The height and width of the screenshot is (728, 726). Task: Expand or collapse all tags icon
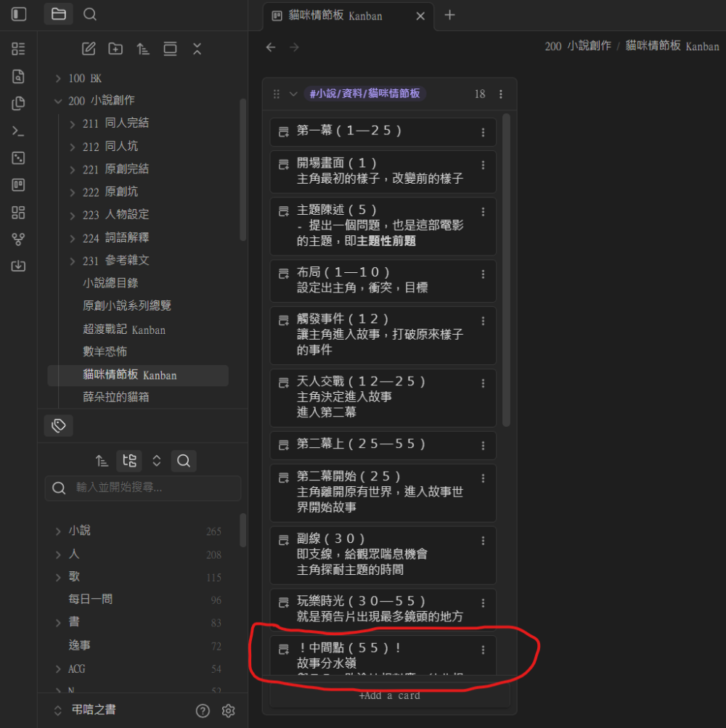tap(157, 461)
